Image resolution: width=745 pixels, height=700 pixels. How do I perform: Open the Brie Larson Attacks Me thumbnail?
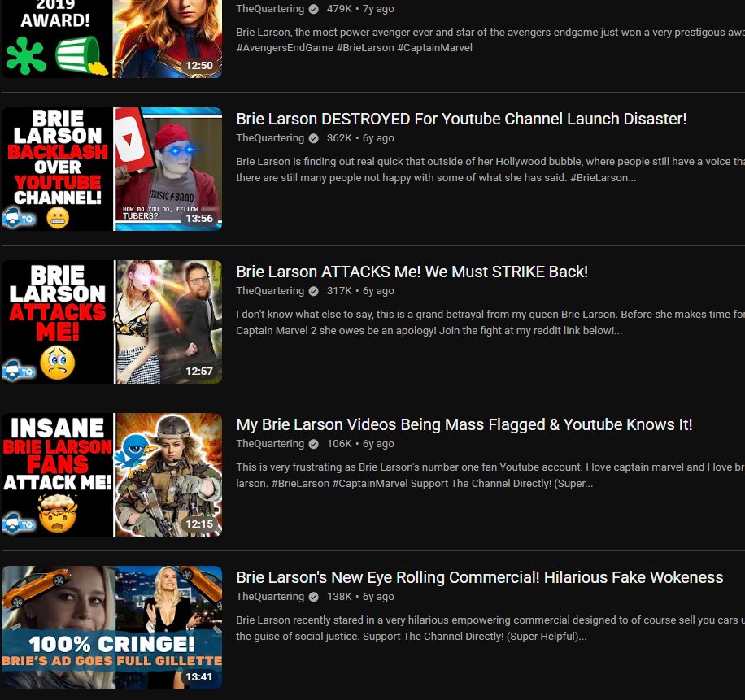click(x=111, y=322)
